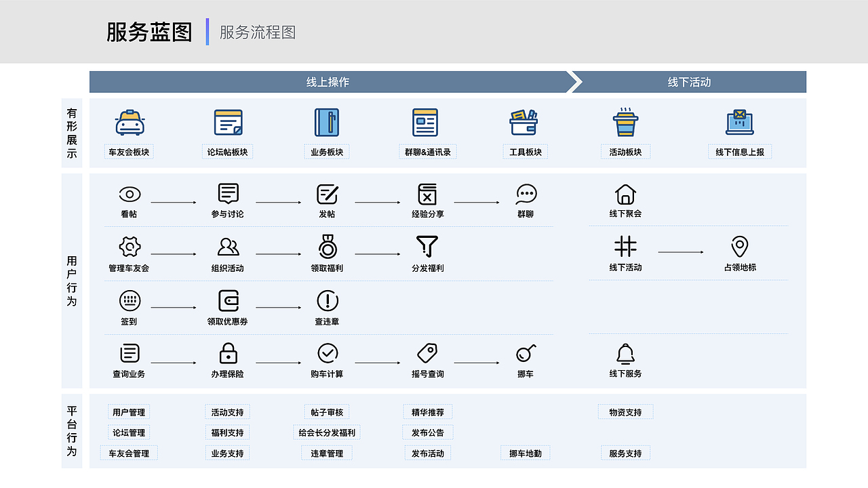This screenshot has width=868, height=488.
Task: Click the 平台行为 row label
Action: tap(72, 431)
